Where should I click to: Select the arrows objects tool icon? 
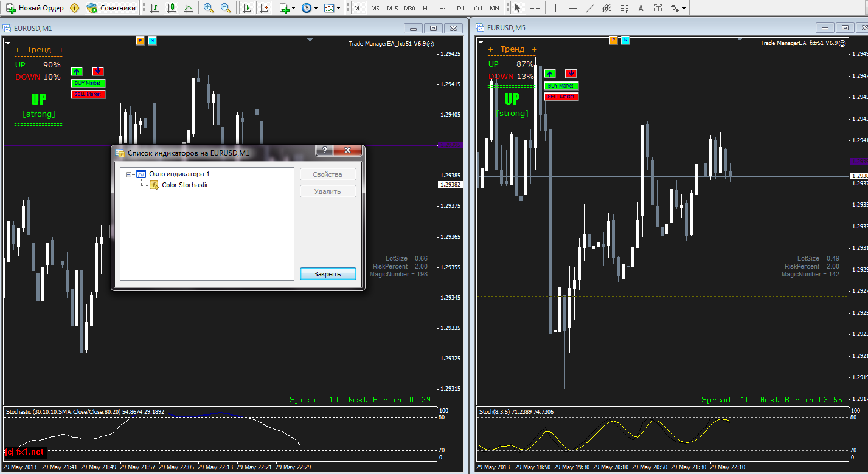pyautogui.click(x=674, y=8)
